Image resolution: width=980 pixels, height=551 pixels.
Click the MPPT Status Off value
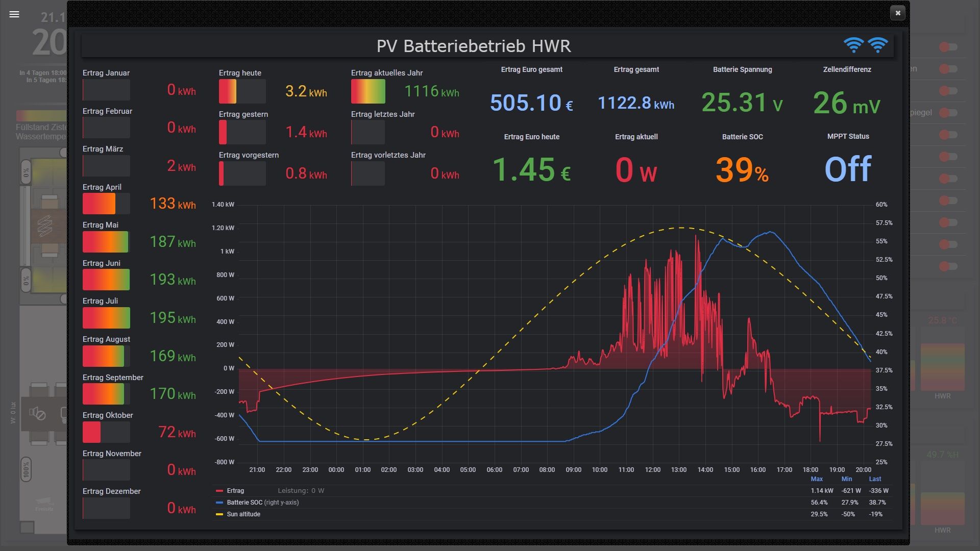848,169
